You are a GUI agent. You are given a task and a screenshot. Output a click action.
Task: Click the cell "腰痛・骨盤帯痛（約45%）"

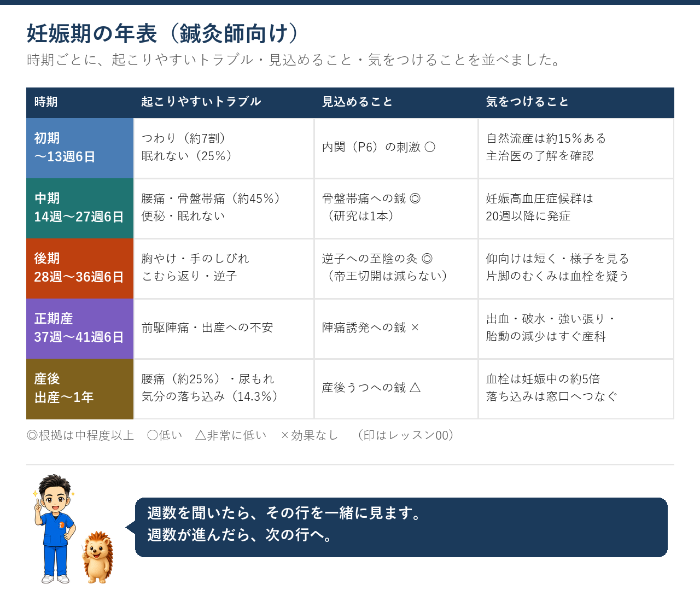tap(224, 208)
